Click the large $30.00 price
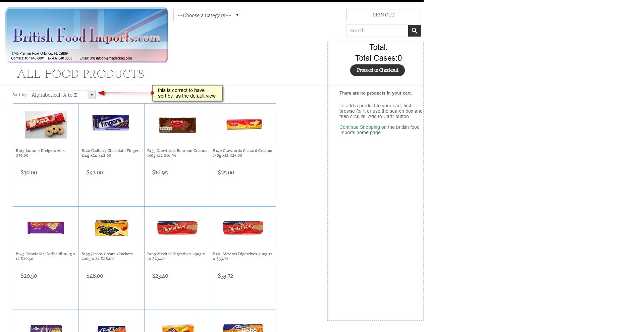The image size is (644, 332). [29, 173]
